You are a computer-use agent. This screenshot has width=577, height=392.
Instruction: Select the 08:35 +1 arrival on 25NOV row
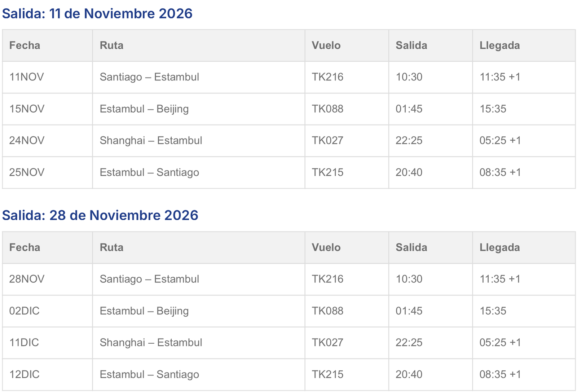pyautogui.click(x=501, y=172)
